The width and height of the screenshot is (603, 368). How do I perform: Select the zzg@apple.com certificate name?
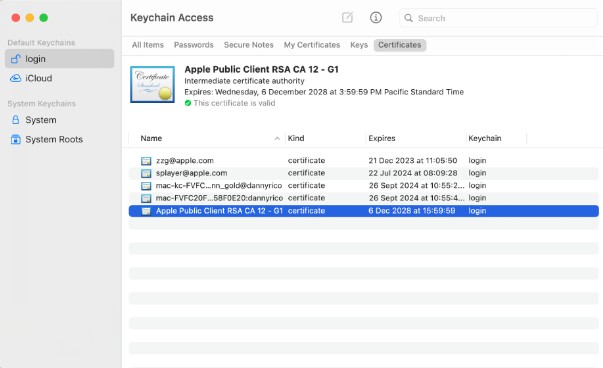tap(185, 160)
